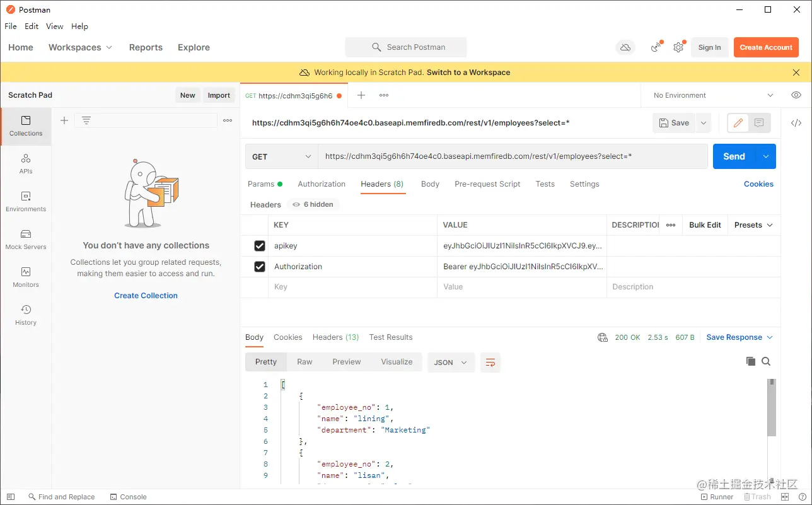Click the Save button
The image size is (812, 505).
674,123
